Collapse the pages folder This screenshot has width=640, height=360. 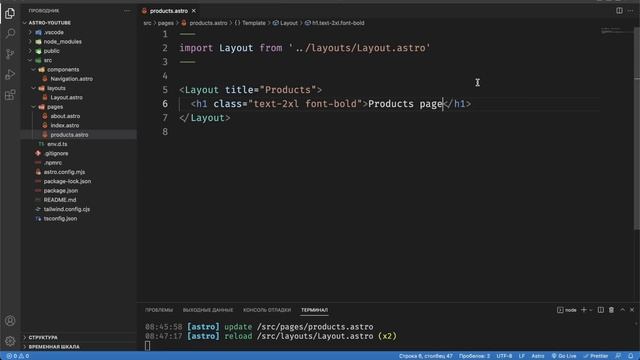(x=55, y=107)
